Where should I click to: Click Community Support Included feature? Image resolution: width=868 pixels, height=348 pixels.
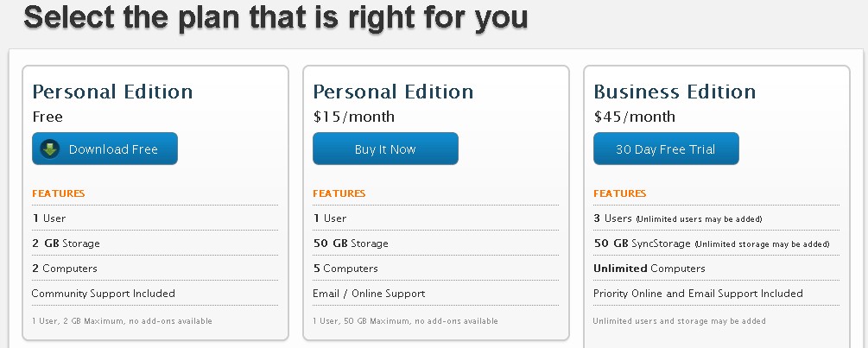[104, 294]
